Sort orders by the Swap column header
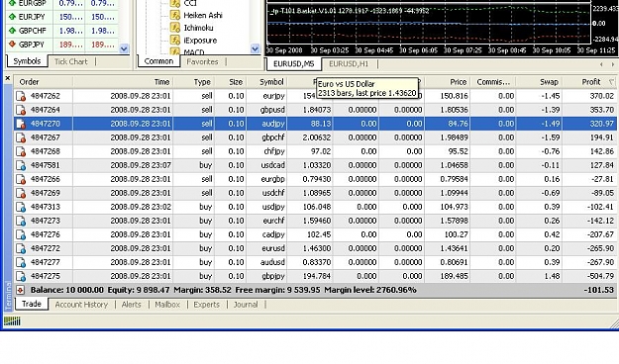This screenshot has height=364, width=619. (539, 82)
